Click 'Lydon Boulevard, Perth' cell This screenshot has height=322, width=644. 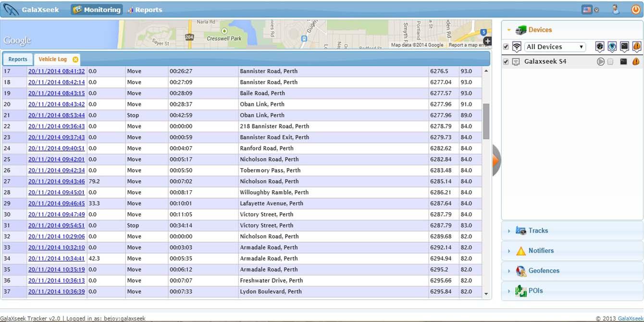[334, 292]
